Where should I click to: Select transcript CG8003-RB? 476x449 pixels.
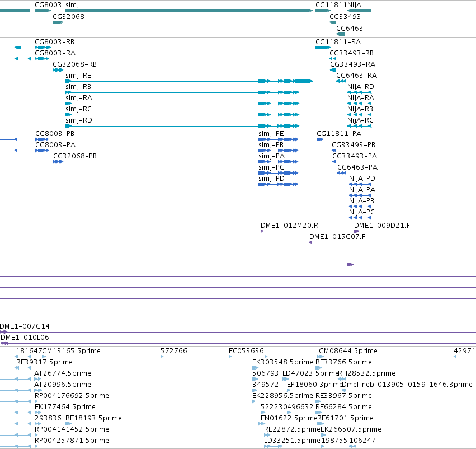tap(55, 41)
